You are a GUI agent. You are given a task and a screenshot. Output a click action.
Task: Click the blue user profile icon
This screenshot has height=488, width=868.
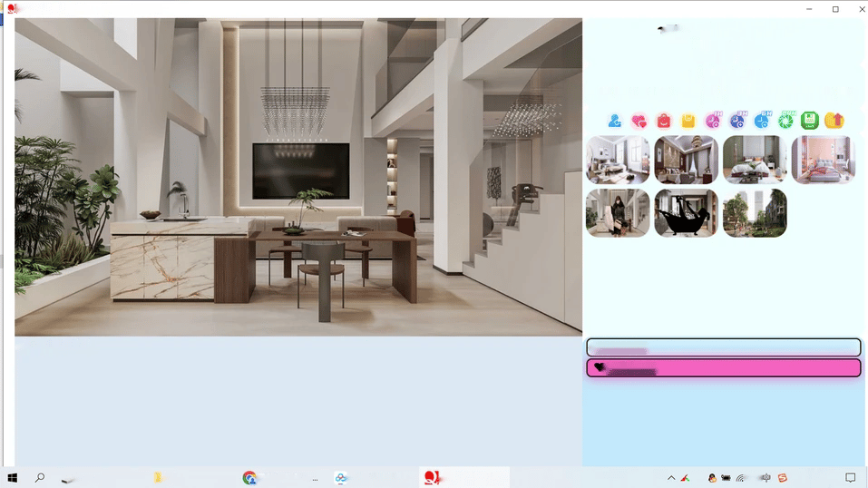pos(615,121)
